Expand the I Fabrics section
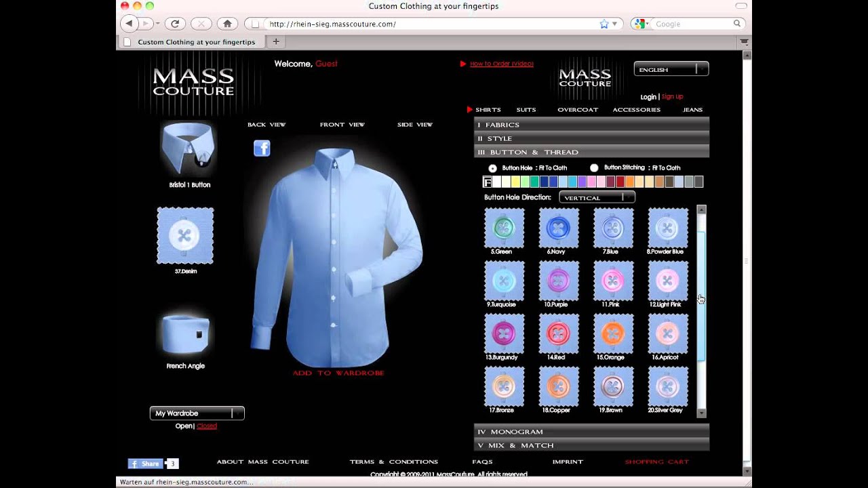 point(591,125)
